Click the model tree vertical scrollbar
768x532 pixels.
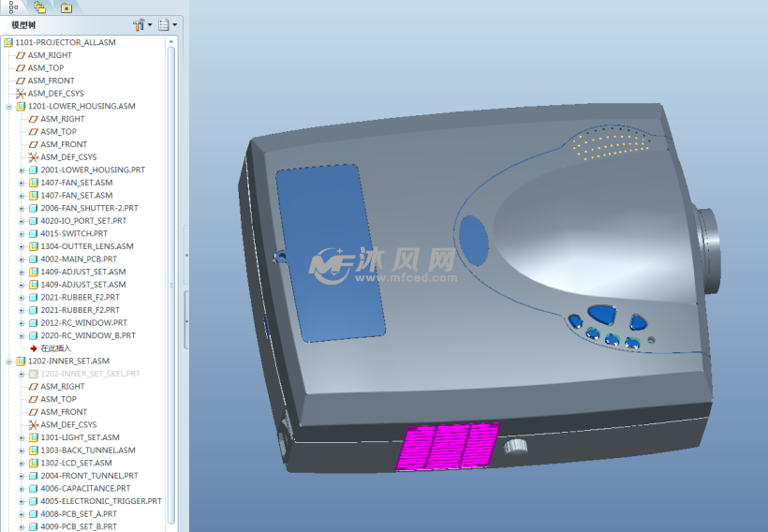click(x=171, y=281)
